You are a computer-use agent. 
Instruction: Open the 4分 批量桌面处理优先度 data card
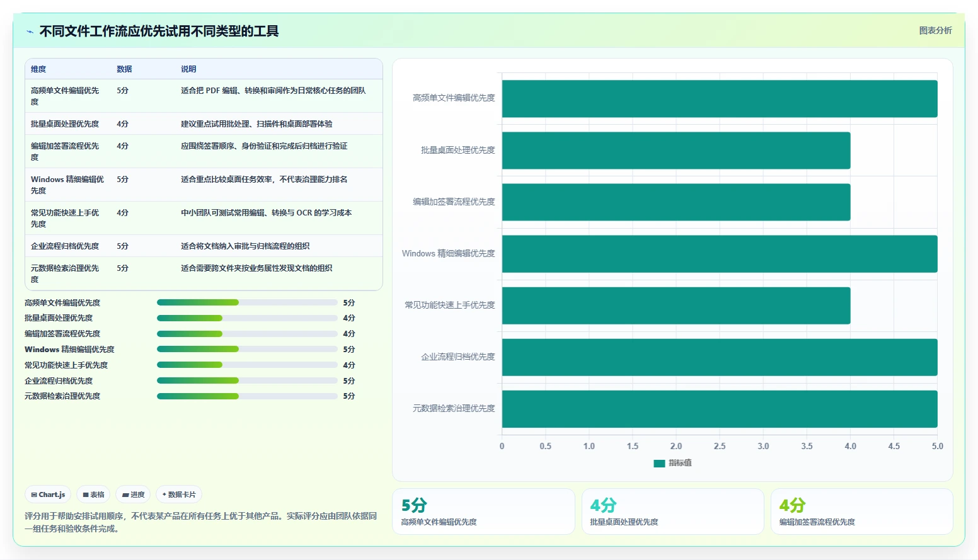pyautogui.click(x=672, y=511)
